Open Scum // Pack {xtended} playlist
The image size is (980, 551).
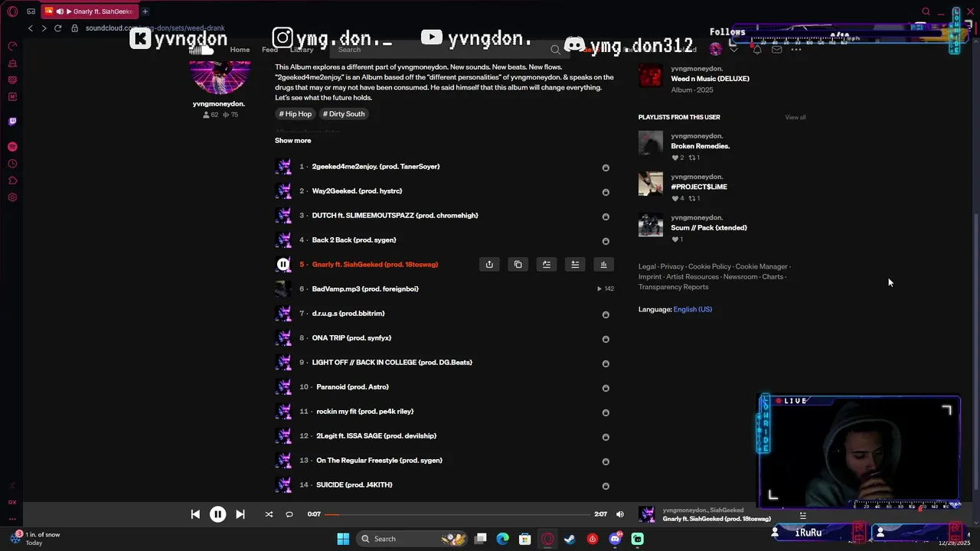[x=709, y=227]
